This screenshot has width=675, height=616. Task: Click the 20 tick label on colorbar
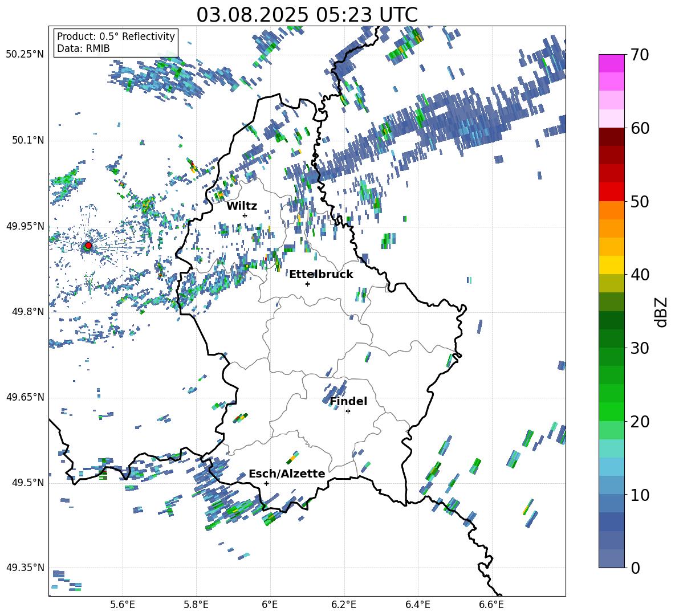640,421
